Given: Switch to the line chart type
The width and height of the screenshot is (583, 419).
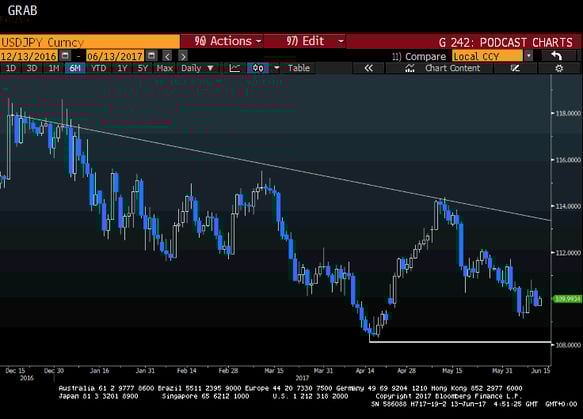Looking at the screenshot, I should (235, 68).
